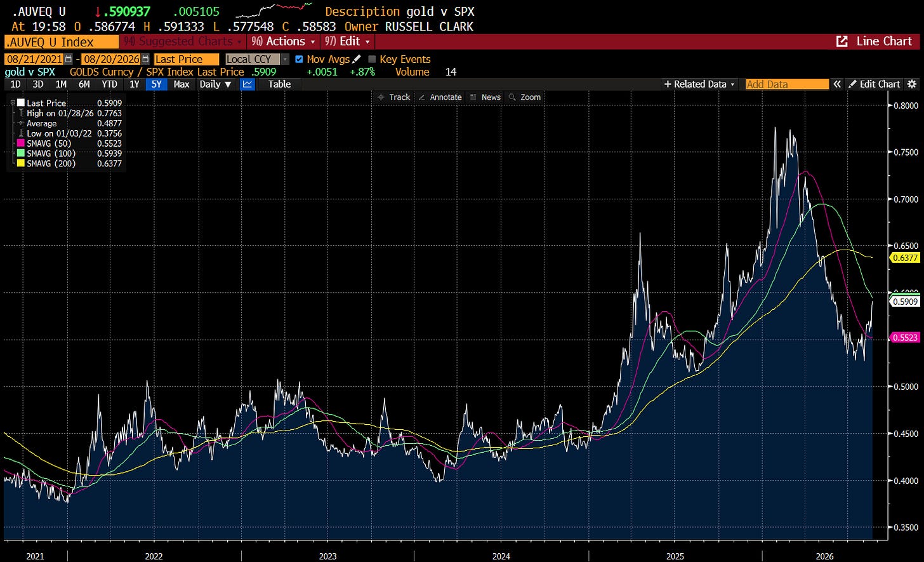Select the 1Y time range
Viewport: 924px width, 562px height.
(134, 84)
